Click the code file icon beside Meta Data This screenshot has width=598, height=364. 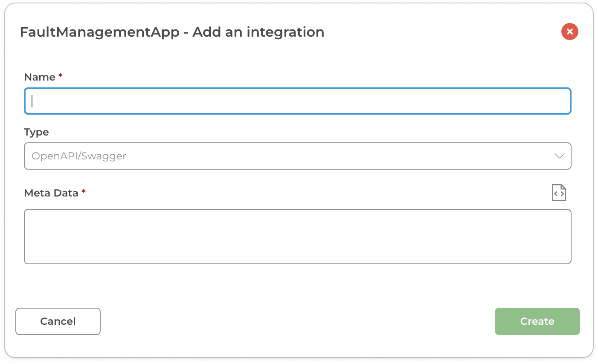[559, 193]
